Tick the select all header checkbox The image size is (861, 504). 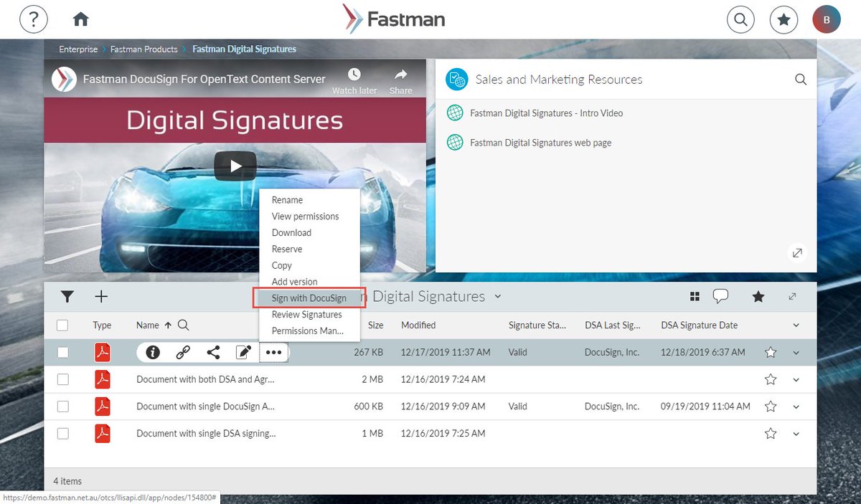coord(62,325)
